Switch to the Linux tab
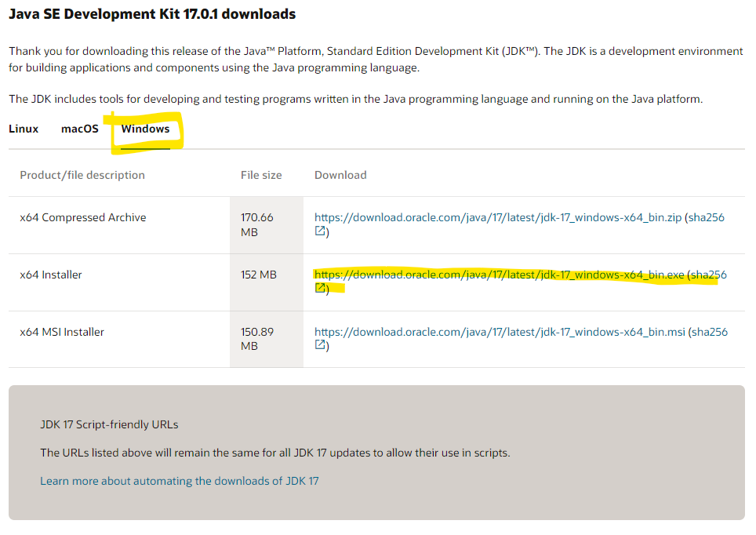756x535 pixels. coord(24,129)
